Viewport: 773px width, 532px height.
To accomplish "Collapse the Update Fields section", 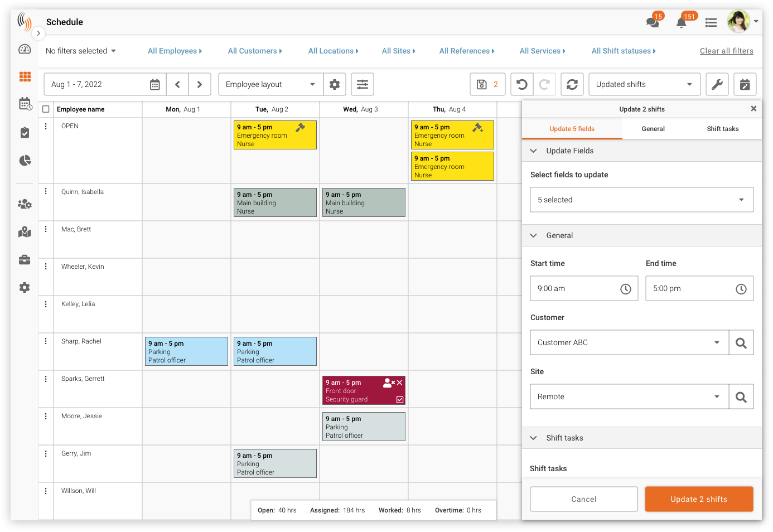I will [x=534, y=151].
